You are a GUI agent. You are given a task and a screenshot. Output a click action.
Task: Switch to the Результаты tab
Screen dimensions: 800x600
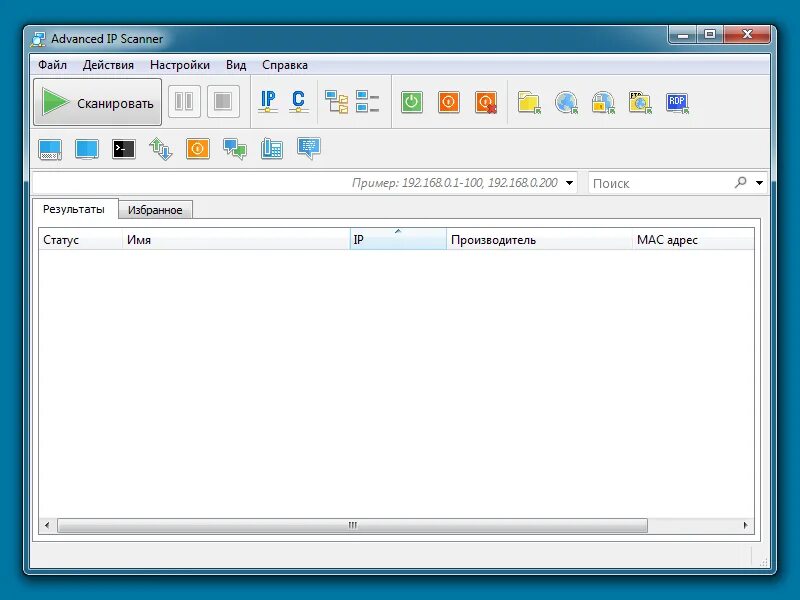point(74,209)
